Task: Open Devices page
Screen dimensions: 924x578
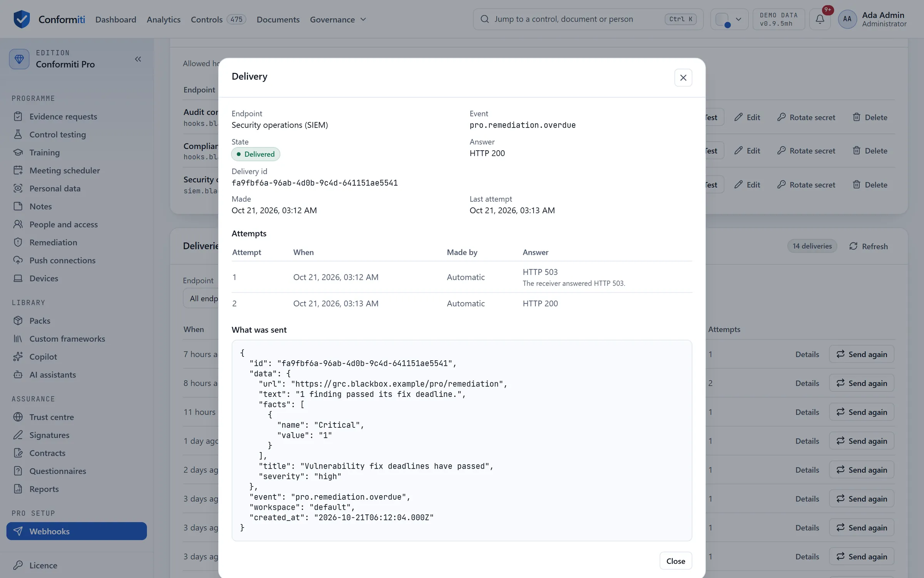Action: (77, 278)
